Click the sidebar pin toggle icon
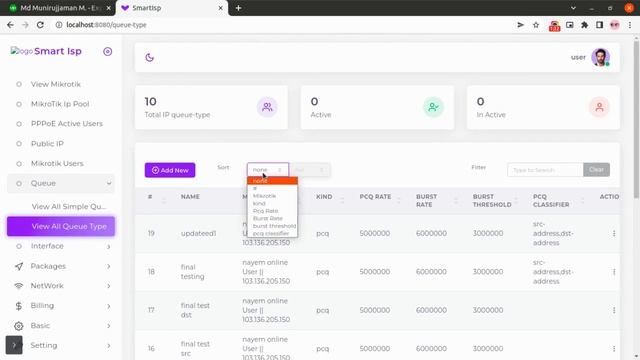Screen dimensions: 640x360 tap(107, 51)
